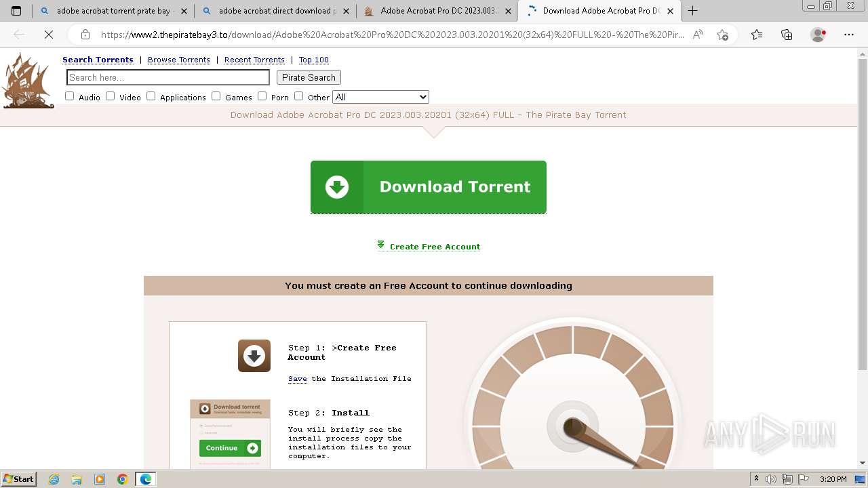
Task: Tick the Video checkbox
Action: click(x=110, y=96)
